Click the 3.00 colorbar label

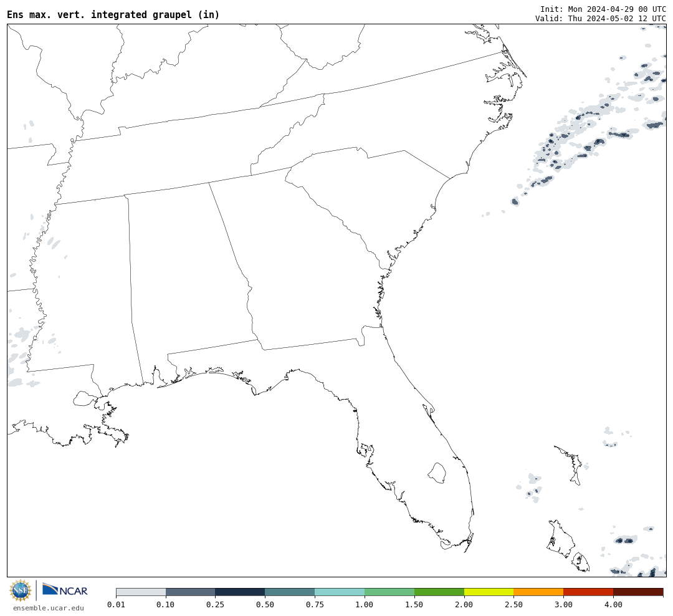coord(563,605)
